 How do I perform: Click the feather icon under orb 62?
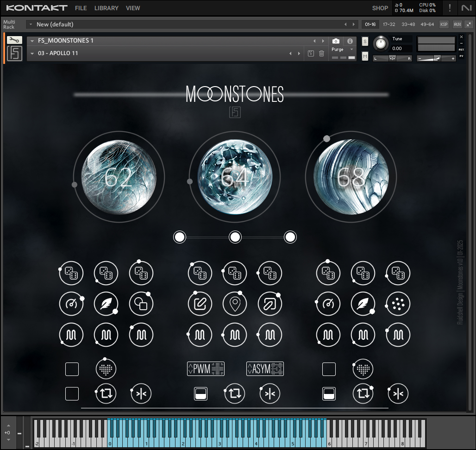click(x=106, y=304)
